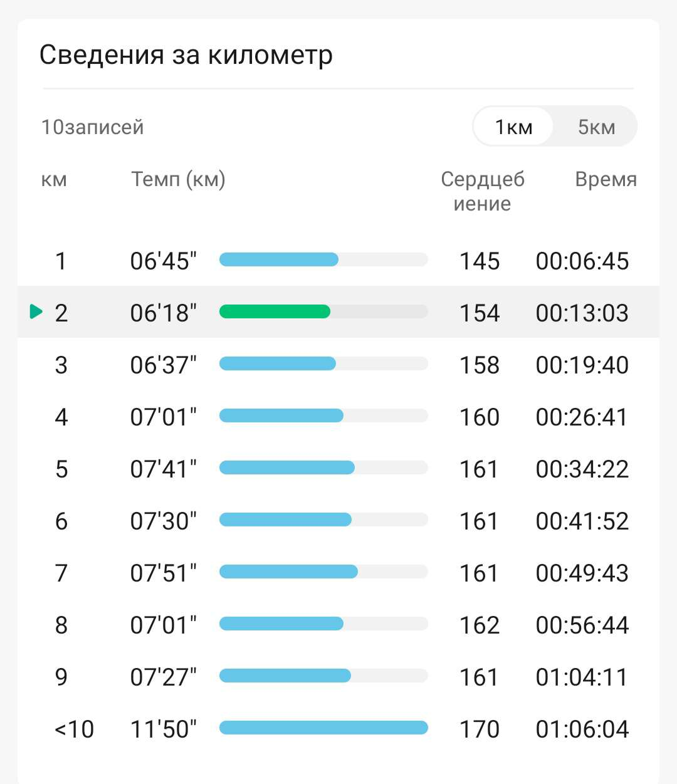Click the Сердцебиение column header
Image resolution: width=677 pixels, height=784 pixels.
tap(483, 191)
